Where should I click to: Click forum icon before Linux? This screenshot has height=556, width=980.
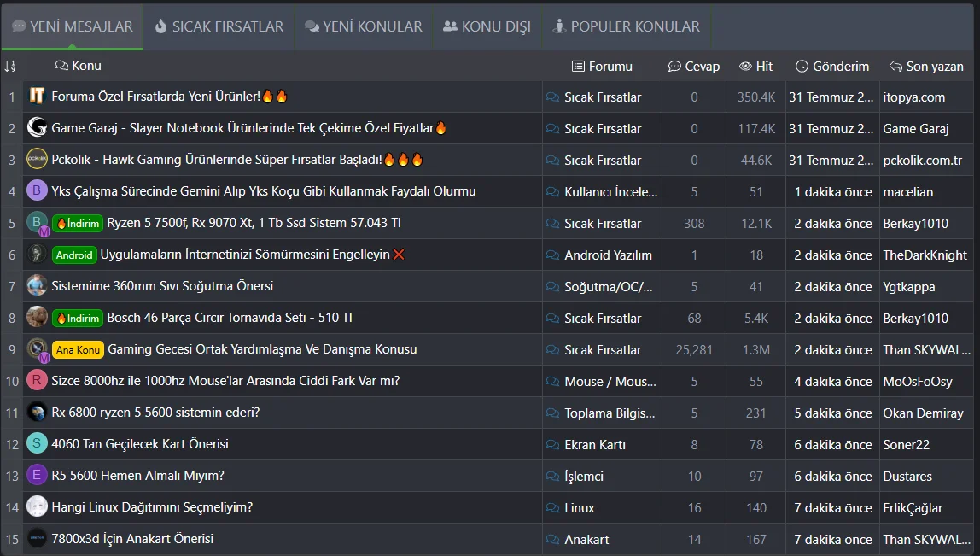click(x=552, y=508)
